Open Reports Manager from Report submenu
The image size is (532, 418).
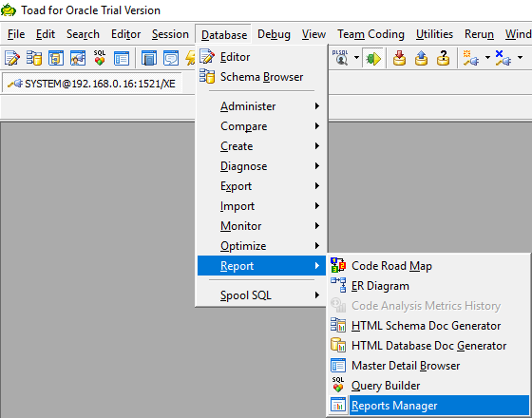click(428, 406)
